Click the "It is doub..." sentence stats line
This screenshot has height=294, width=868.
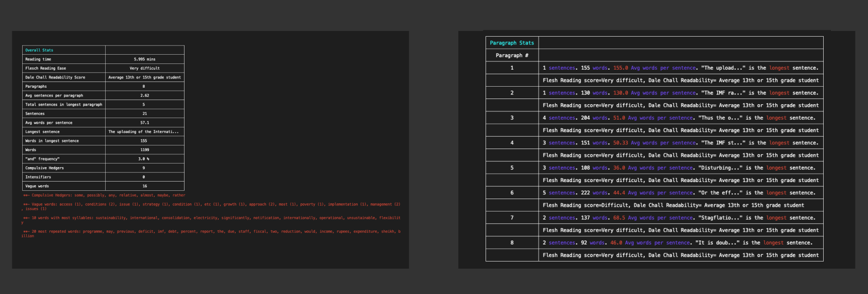click(677, 242)
